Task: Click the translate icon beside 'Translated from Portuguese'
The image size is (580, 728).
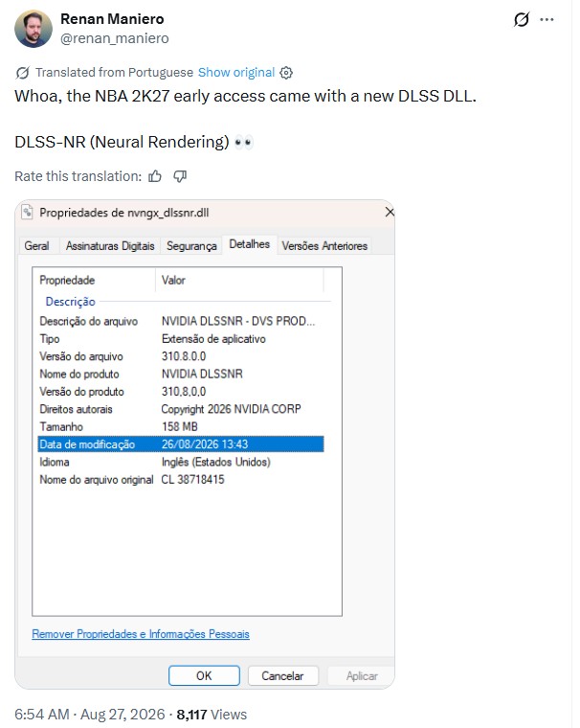Action: click(x=22, y=73)
